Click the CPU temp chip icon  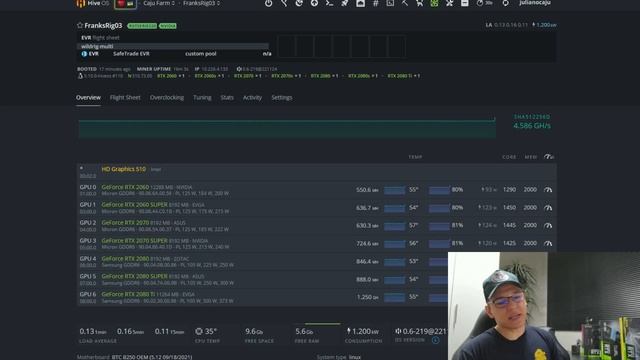[x=199, y=331]
